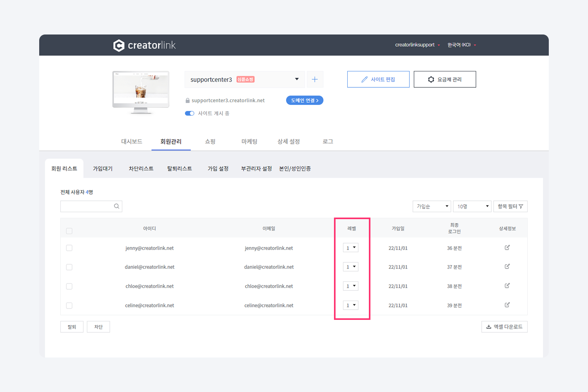The height and width of the screenshot is (392, 588).
Task: Open detail info for jenny@creatorlink.net
Action: click(507, 248)
